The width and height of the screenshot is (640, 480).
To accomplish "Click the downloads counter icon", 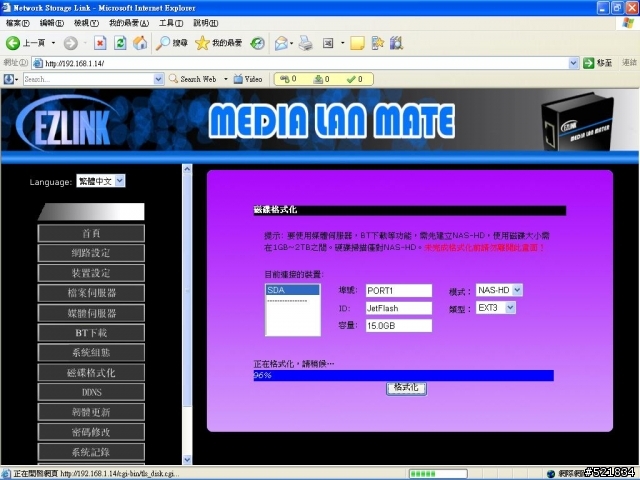I will pyautogui.click(x=318, y=79).
